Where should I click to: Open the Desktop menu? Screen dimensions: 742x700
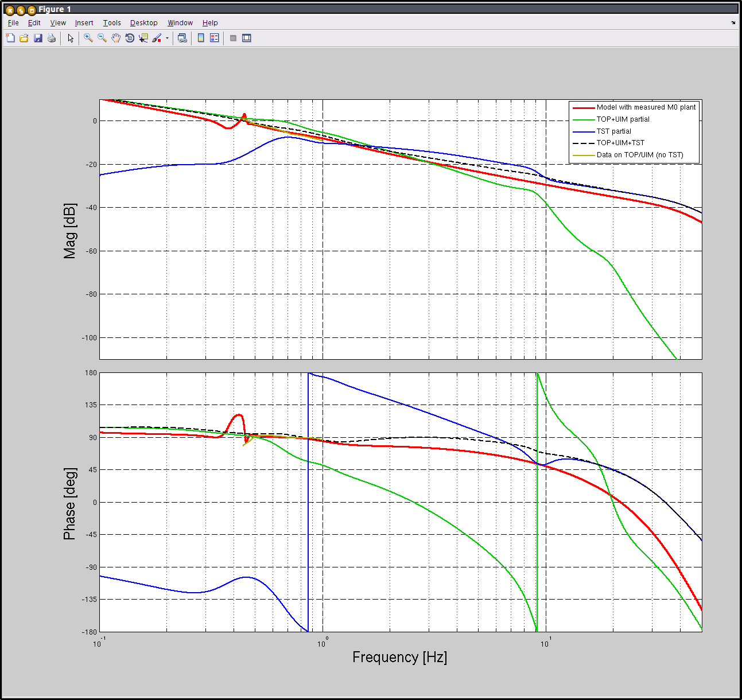coord(143,23)
